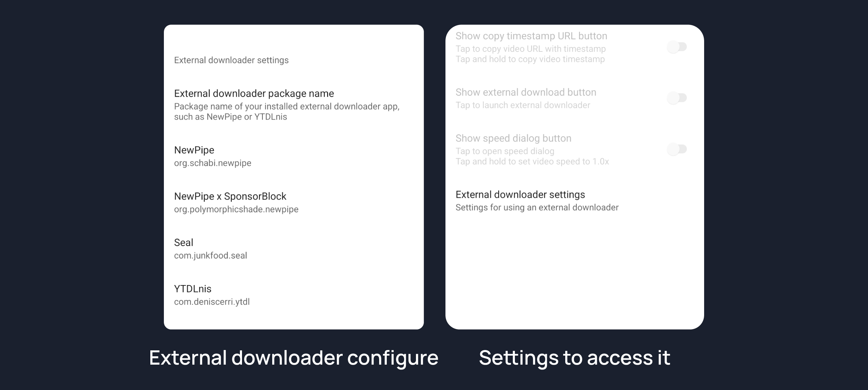This screenshot has width=868, height=390.
Task: Click the 'Show copy timestamp URL button' label
Action: tap(531, 36)
